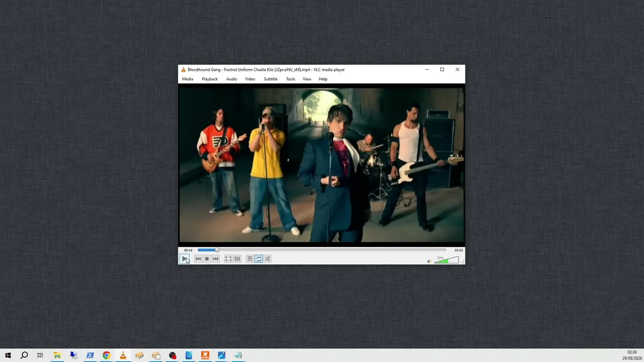The image size is (644, 362).
Task: Click the seek bar position handle
Action: point(217,250)
